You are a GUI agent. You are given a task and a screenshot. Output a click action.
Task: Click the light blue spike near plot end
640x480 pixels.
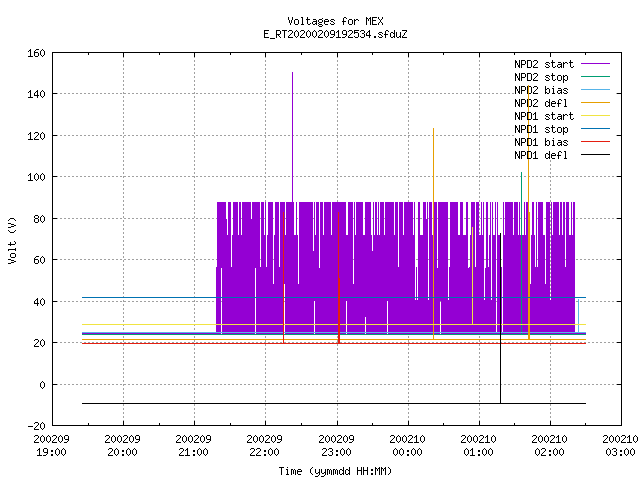(578, 316)
